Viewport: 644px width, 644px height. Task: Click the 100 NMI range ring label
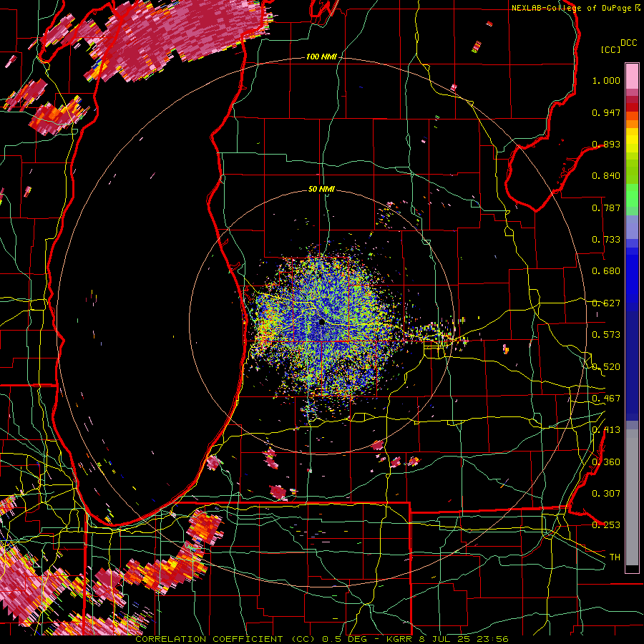tap(321, 57)
